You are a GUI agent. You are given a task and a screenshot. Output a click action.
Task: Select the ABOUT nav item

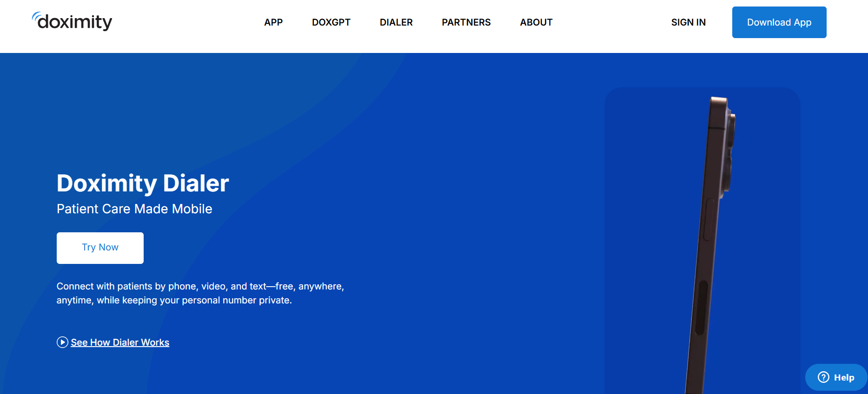(536, 22)
